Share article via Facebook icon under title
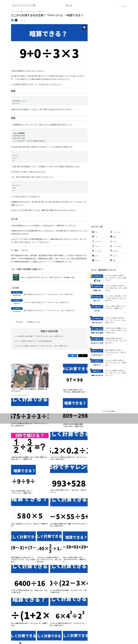138x644 pixels. [13, 20]
